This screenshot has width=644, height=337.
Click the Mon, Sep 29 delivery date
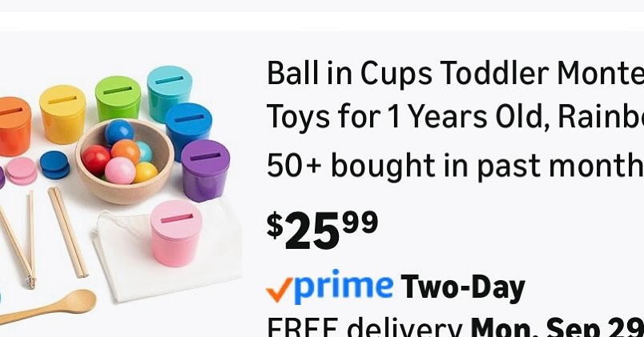tap(557, 327)
